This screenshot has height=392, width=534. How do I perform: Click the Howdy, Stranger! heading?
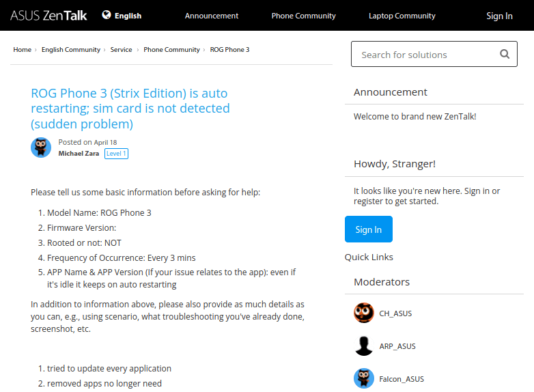coord(395,164)
